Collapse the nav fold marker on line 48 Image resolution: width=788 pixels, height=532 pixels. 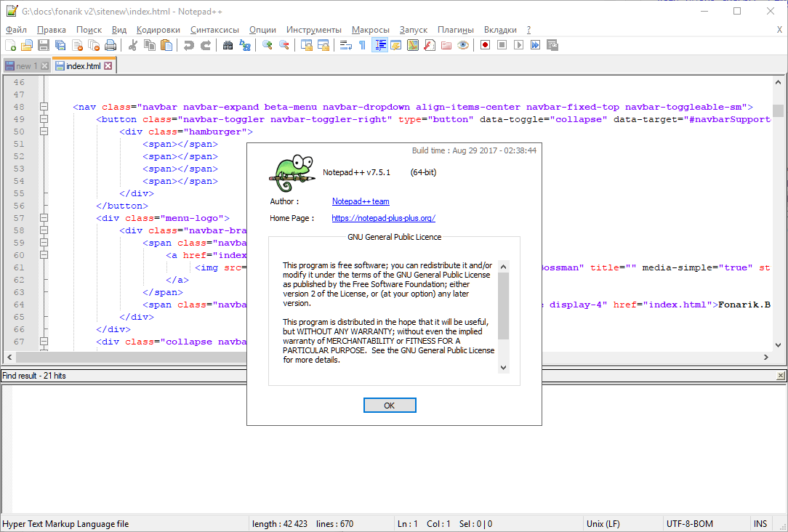[44, 107]
